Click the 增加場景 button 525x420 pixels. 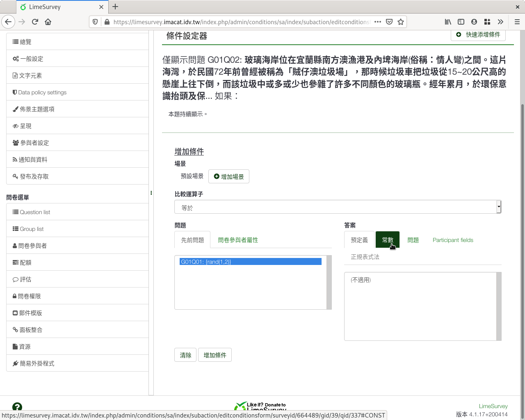point(229,176)
